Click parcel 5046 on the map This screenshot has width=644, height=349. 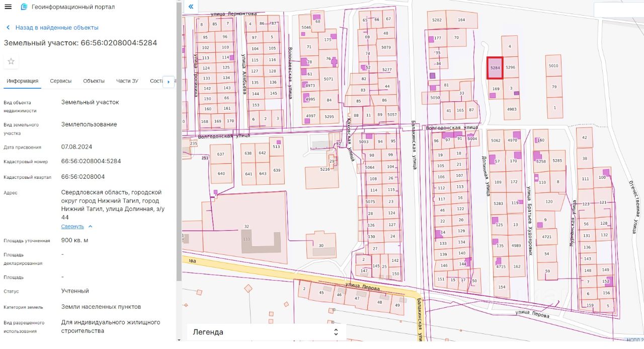pos(306,28)
